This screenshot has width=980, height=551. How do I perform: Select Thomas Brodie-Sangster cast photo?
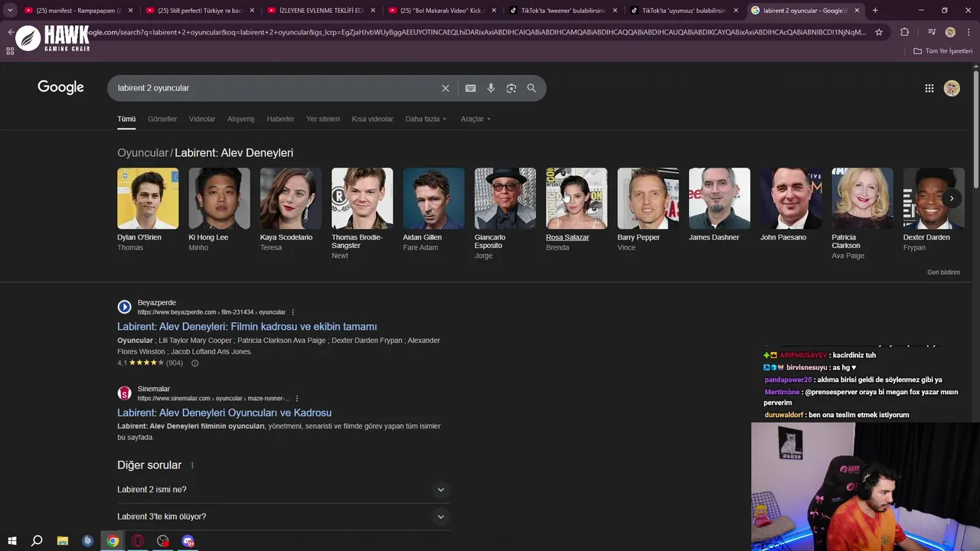pyautogui.click(x=362, y=198)
